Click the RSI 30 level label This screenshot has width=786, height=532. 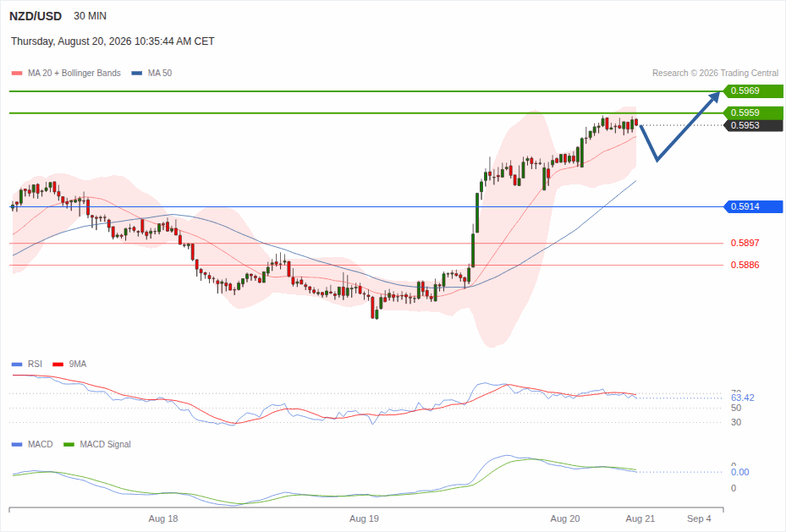coord(736,422)
